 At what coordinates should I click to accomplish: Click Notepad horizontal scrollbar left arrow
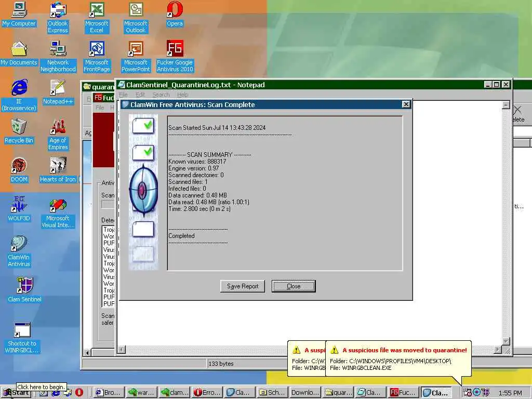pos(122,349)
